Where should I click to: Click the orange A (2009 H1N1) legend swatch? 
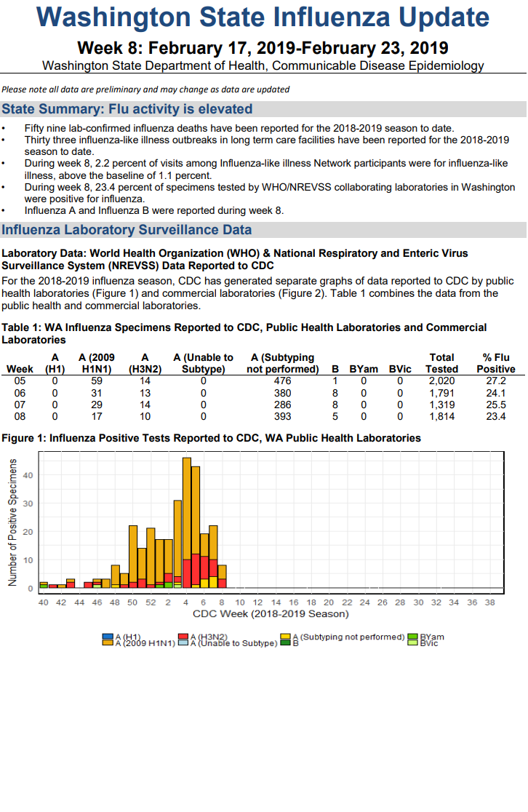(x=108, y=642)
